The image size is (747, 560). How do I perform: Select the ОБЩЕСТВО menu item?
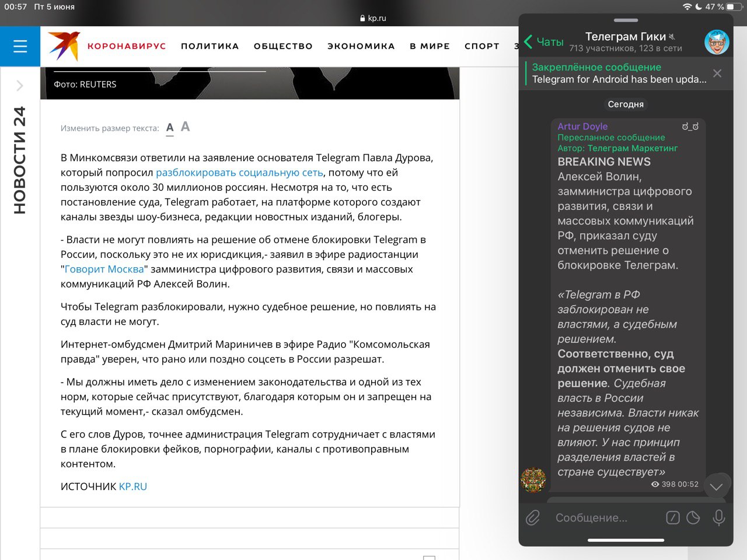[283, 46]
